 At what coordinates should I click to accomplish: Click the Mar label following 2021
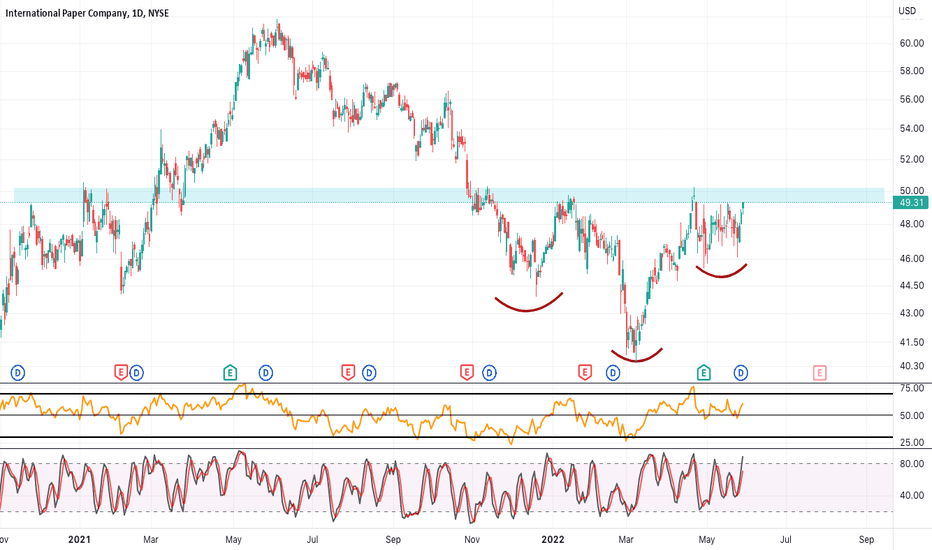(x=151, y=539)
